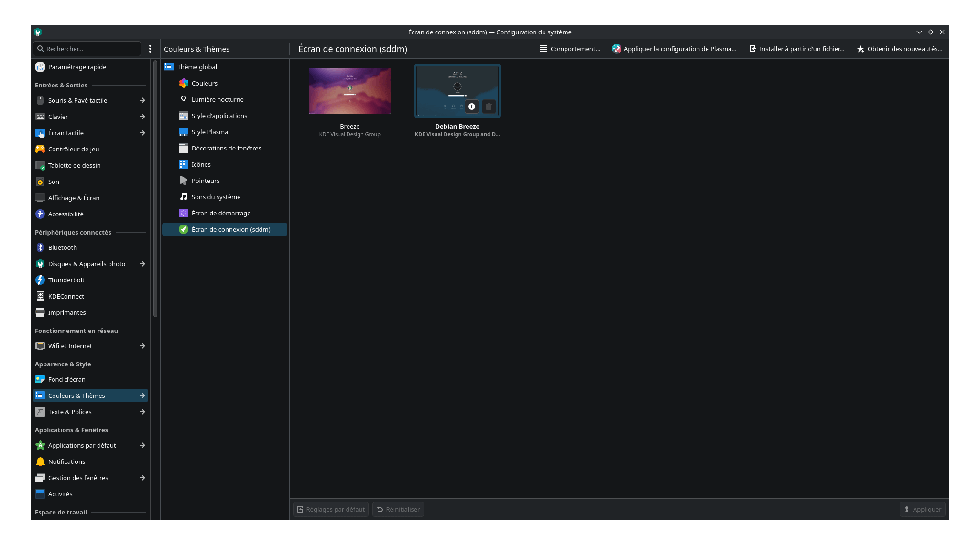Image resolution: width=980 pixels, height=557 pixels.
Task: Click the sidebar vertical scrollbar
Action: point(155,188)
